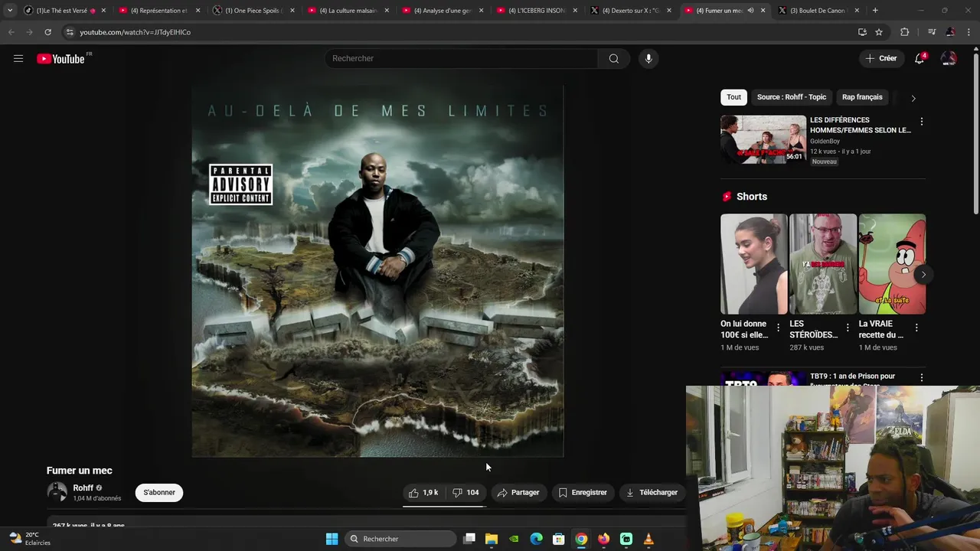Click the address bar URL
980x551 pixels.
pos(135,32)
